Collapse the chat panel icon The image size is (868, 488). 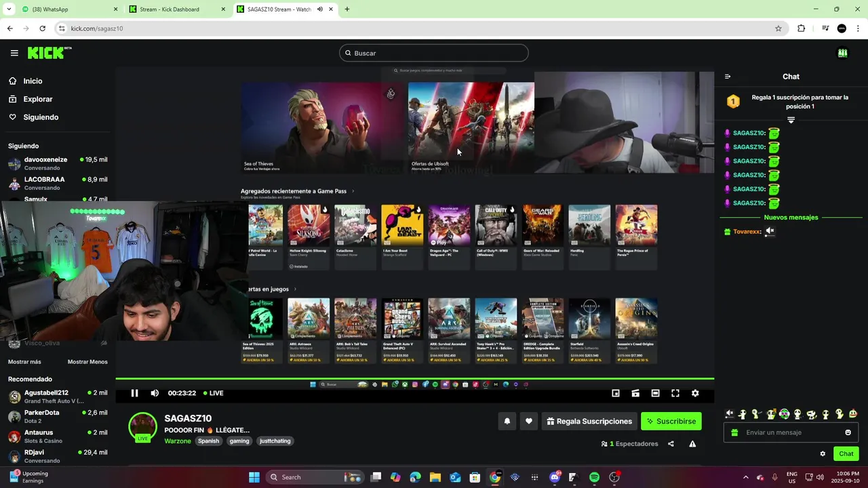point(728,77)
